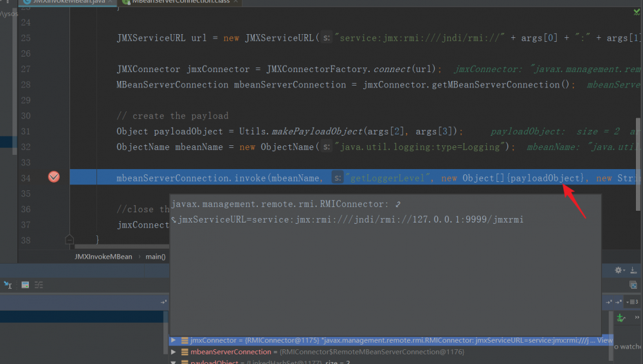
Task: Click line number 25 in the gutter
Action: (x=26, y=38)
